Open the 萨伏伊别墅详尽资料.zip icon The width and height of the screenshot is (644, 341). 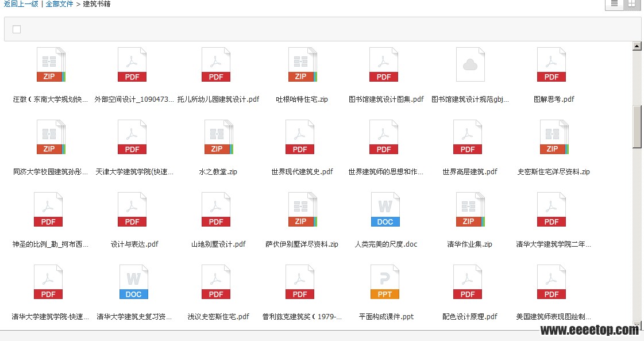pos(302,209)
